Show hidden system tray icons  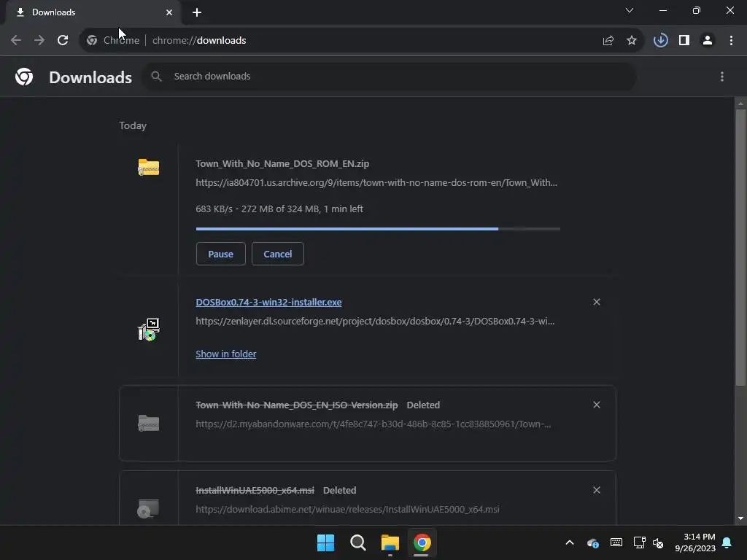pyautogui.click(x=569, y=542)
